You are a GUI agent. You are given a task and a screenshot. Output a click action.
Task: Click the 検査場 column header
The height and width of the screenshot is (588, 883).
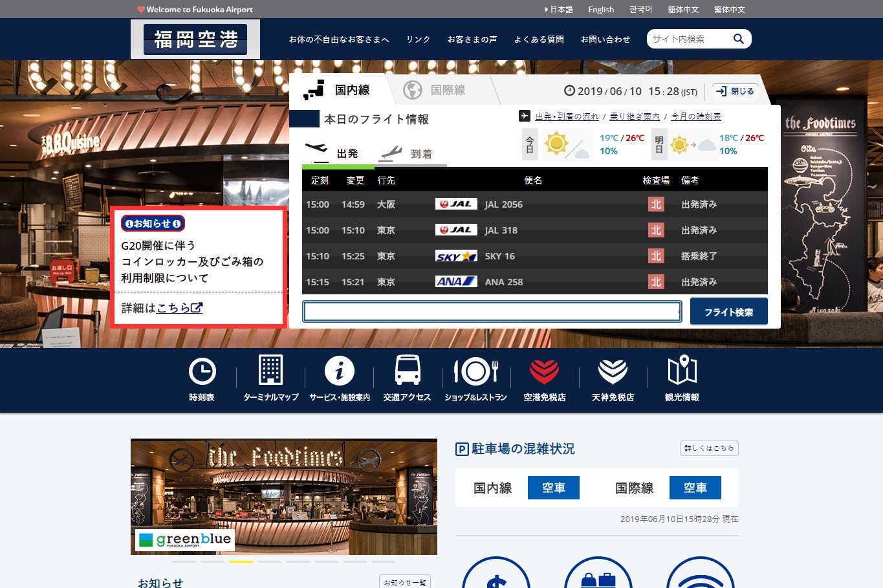(x=656, y=180)
